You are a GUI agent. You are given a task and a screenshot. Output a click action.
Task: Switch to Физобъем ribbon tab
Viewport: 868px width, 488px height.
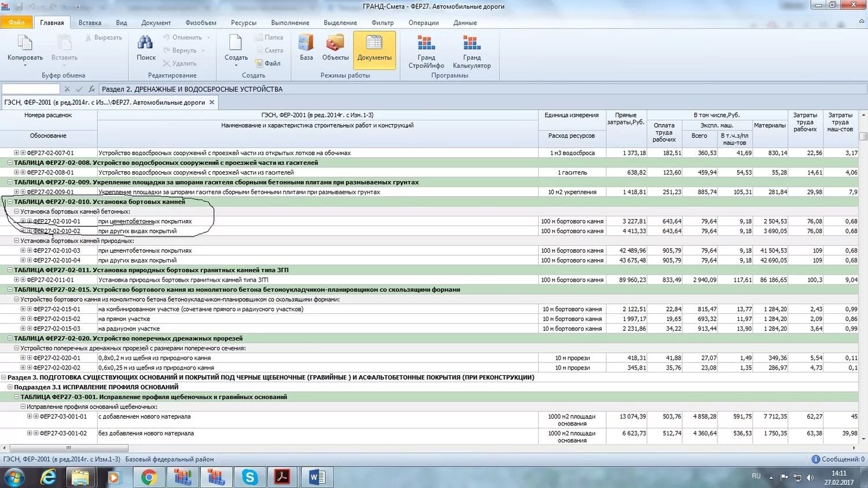pyautogui.click(x=201, y=23)
